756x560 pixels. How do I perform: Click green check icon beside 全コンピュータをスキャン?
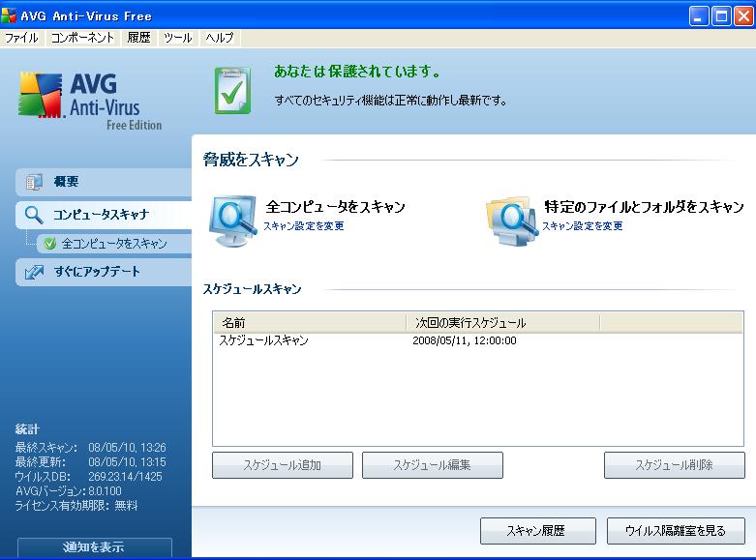49,244
